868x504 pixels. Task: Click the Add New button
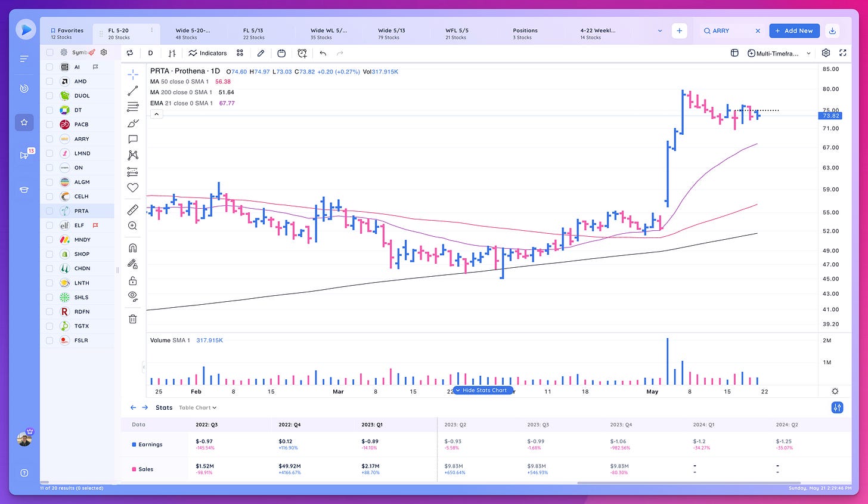[794, 30]
